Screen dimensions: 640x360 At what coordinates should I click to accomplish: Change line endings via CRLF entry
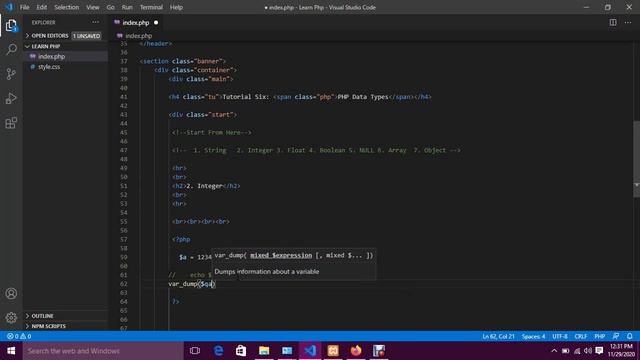pos(580,336)
